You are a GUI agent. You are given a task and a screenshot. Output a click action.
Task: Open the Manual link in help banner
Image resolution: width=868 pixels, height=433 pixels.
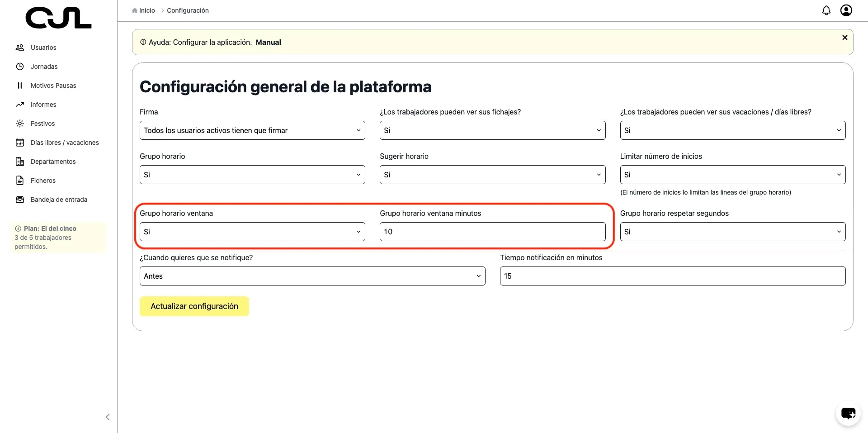[268, 42]
